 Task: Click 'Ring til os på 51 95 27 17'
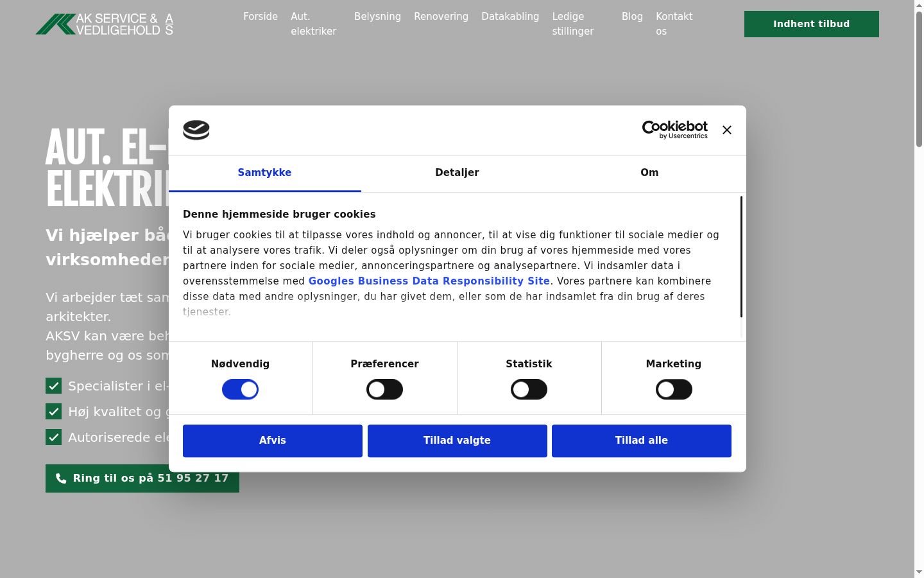142,478
